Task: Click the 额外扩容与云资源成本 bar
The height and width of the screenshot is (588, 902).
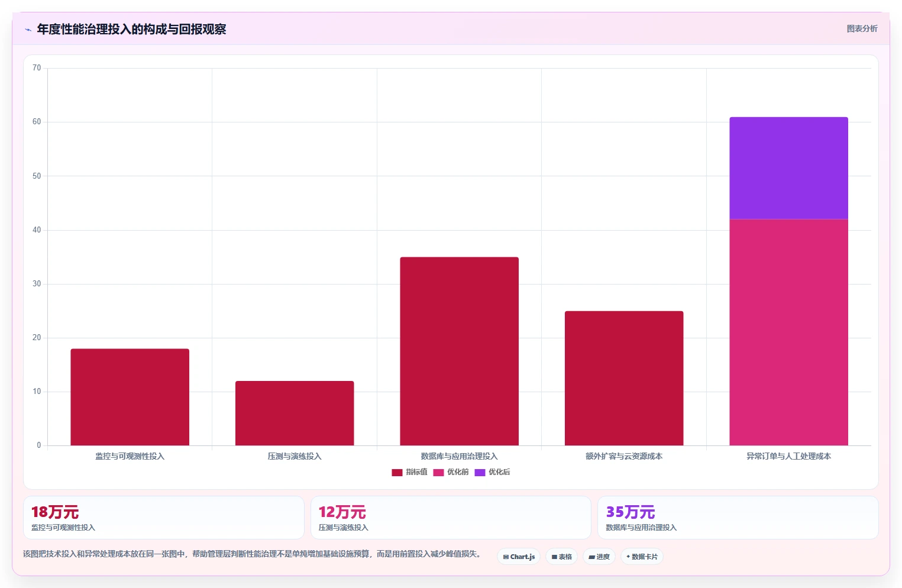Action: coord(624,378)
